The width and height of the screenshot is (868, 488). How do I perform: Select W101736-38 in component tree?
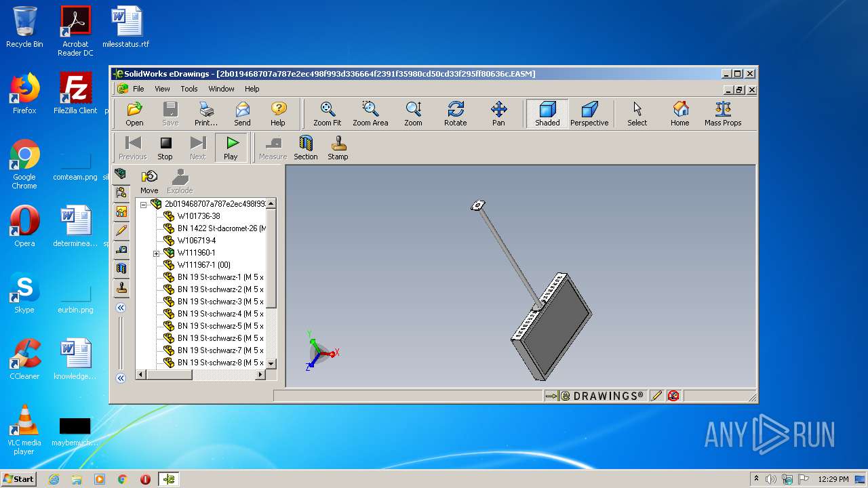[x=199, y=216]
